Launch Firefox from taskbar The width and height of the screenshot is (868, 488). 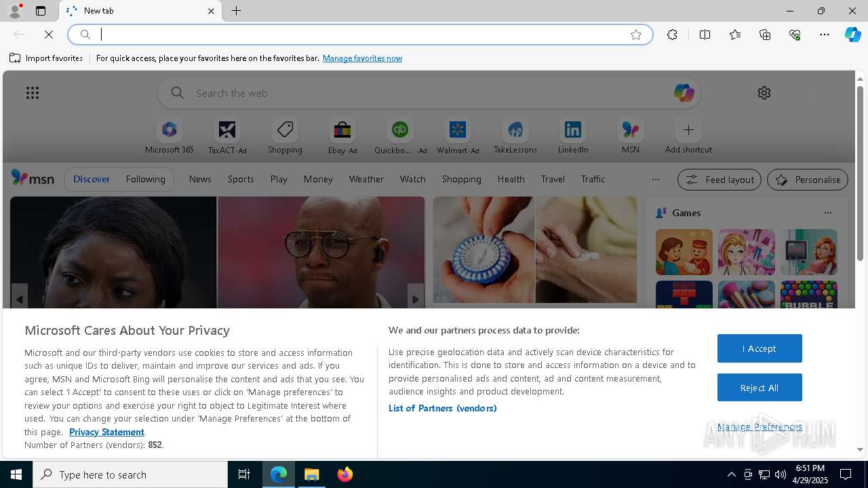345,474
